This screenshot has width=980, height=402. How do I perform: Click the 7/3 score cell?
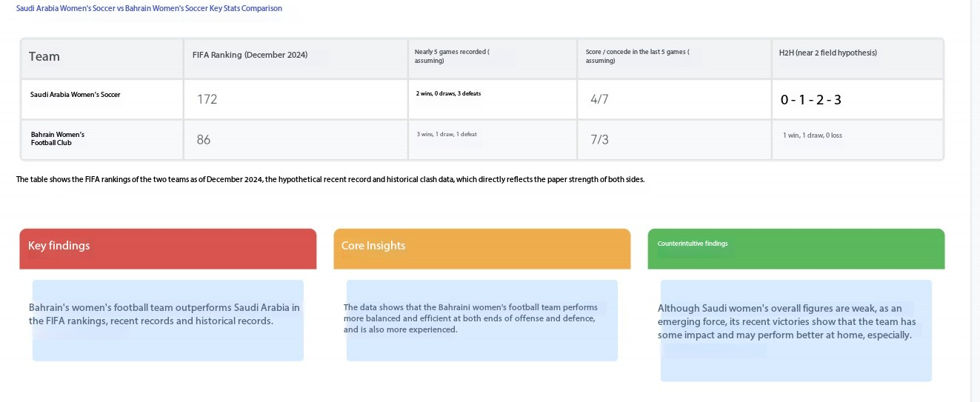[599, 139]
